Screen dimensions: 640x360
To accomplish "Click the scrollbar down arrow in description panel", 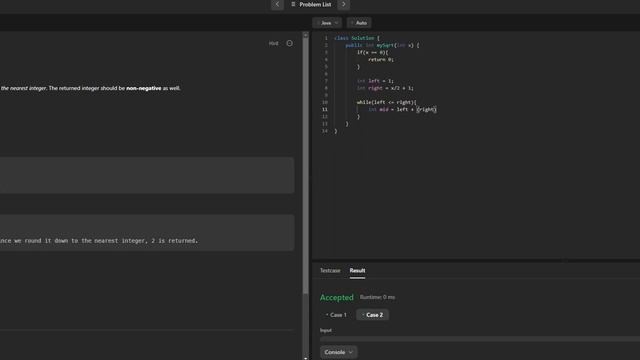I will pos(306,358).
